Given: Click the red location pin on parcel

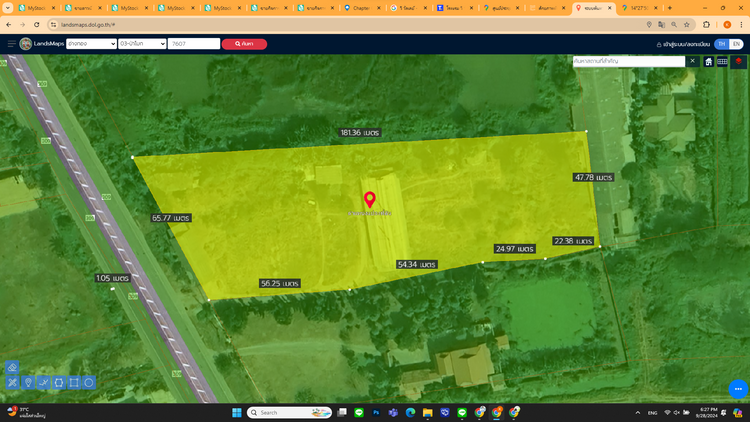Looking at the screenshot, I should pos(369,199).
